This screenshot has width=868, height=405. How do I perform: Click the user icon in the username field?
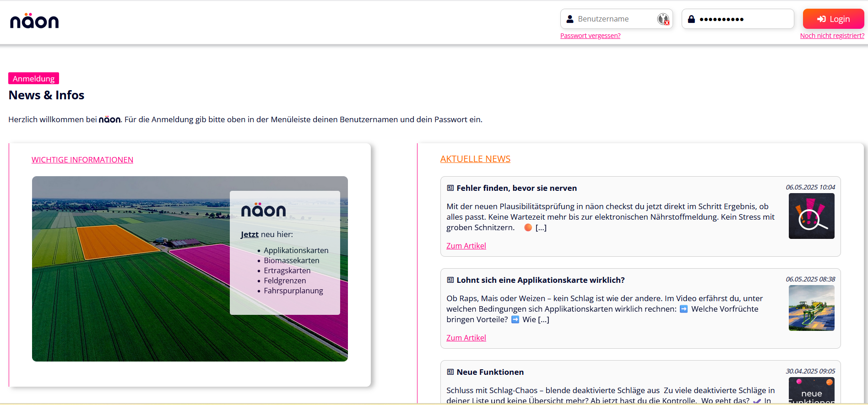pyautogui.click(x=570, y=19)
